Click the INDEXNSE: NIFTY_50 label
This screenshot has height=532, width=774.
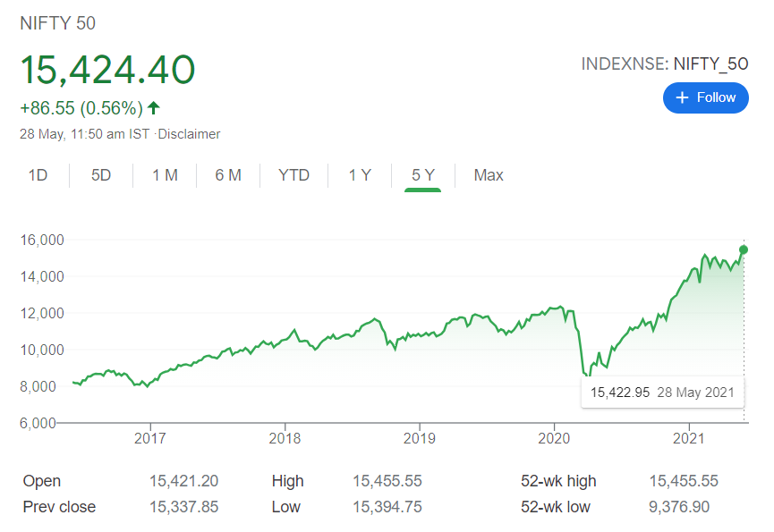pyautogui.click(x=665, y=64)
